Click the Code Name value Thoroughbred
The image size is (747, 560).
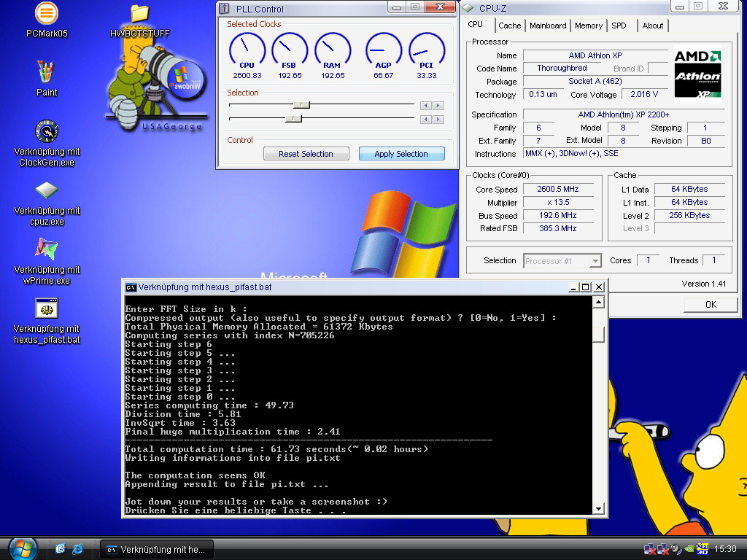(562, 68)
